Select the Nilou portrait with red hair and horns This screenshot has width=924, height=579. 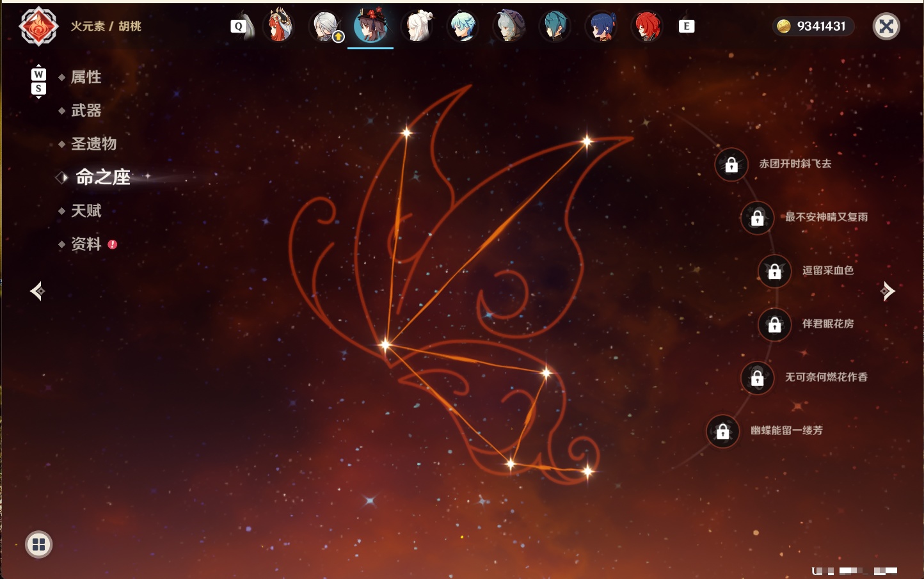point(279,26)
